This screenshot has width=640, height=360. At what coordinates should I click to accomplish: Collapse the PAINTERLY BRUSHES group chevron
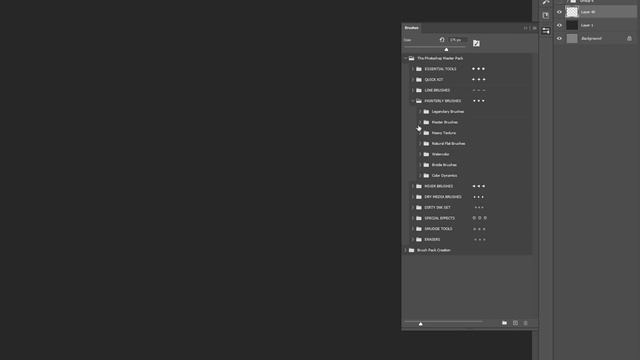413,101
